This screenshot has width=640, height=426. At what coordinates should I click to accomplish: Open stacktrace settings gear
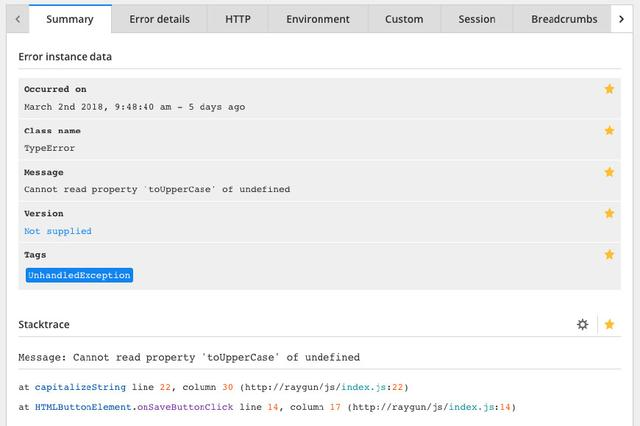pyautogui.click(x=583, y=324)
